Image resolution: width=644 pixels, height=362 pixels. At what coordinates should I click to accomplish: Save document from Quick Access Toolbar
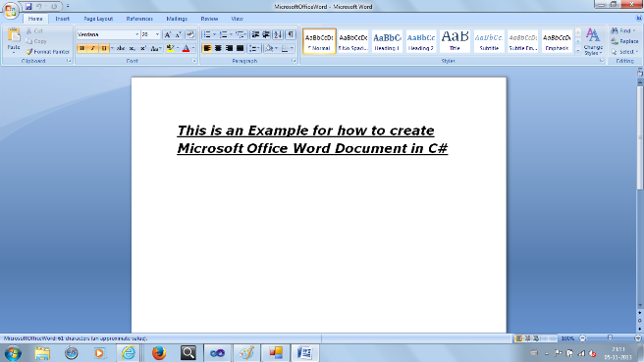[x=28, y=7]
